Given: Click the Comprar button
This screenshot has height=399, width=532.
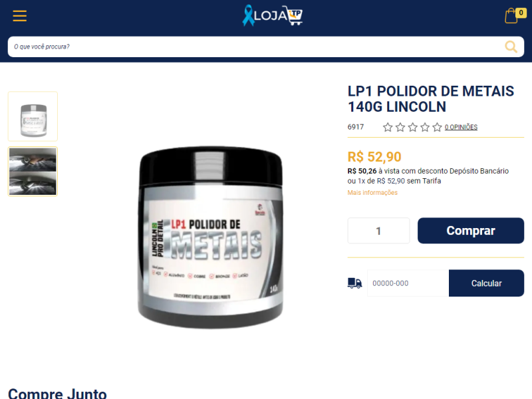Looking at the screenshot, I should click(471, 231).
